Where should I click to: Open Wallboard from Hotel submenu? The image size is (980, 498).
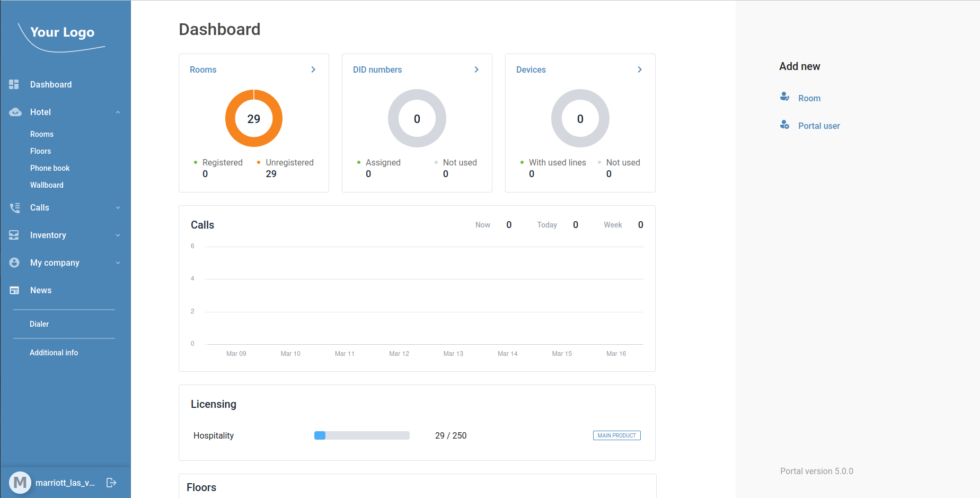(x=47, y=185)
